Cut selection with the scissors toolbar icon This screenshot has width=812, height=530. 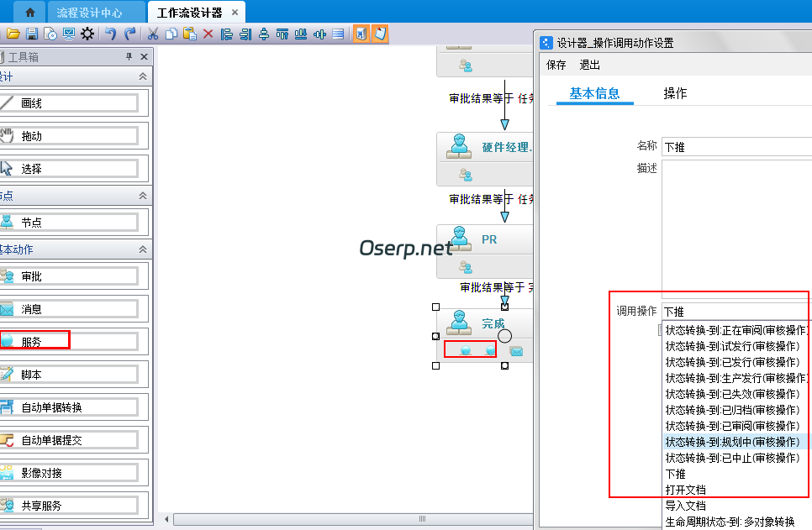pyautogui.click(x=154, y=34)
